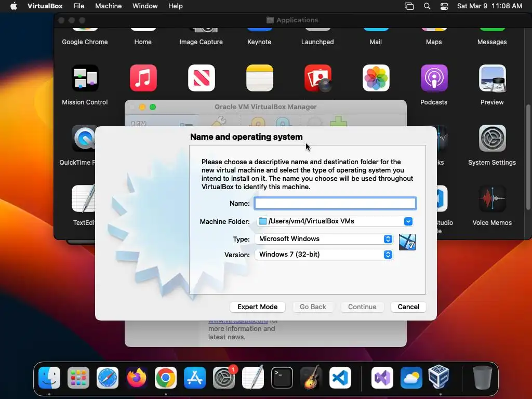The width and height of the screenshot is (532, 399).
Task: Launch Terminal from the Dock
Action: (282, 378)
